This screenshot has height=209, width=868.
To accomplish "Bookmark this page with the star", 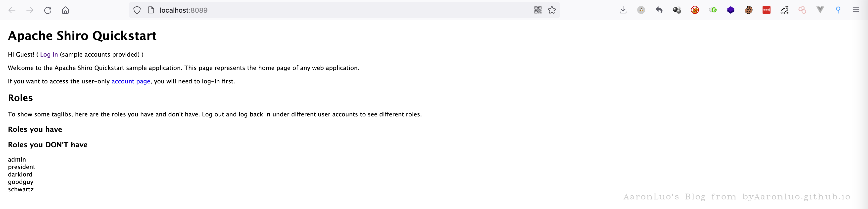I will tap(552, 10).
